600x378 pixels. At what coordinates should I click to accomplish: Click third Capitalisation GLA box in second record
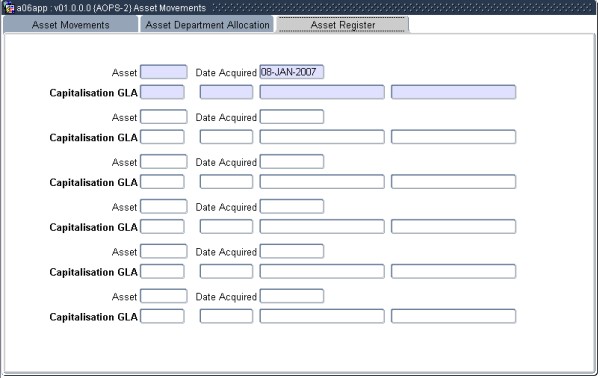click(x=322, y=137)
